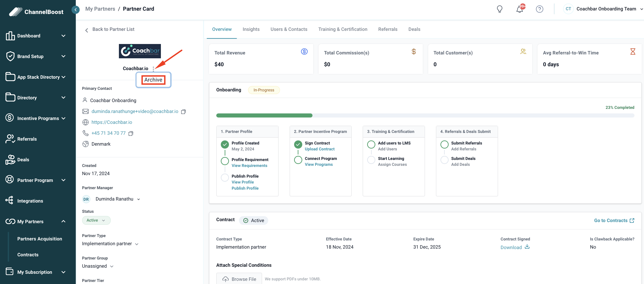Click the lightbulb ideas icon
Screen dimensions: 644x284
[499, 9]
